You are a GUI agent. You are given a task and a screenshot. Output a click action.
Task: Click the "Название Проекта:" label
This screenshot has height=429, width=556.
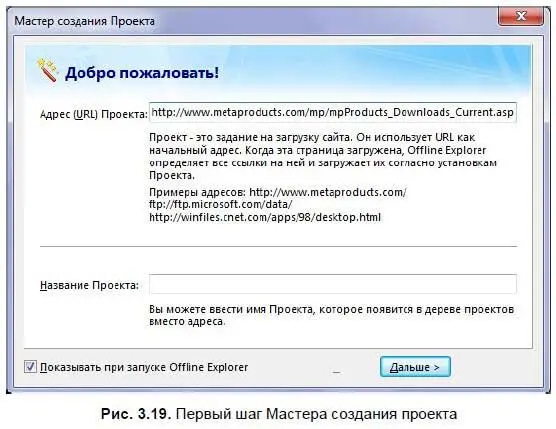[89, 285]
